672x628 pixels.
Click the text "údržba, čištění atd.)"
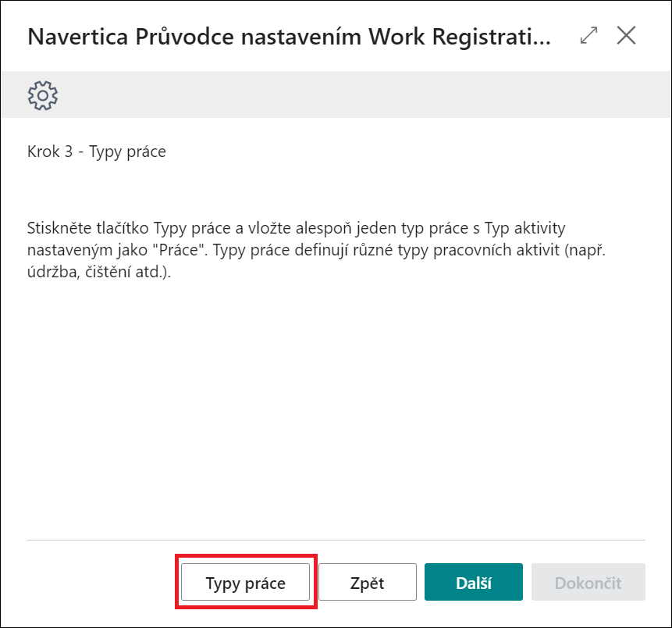click(99, 272)
